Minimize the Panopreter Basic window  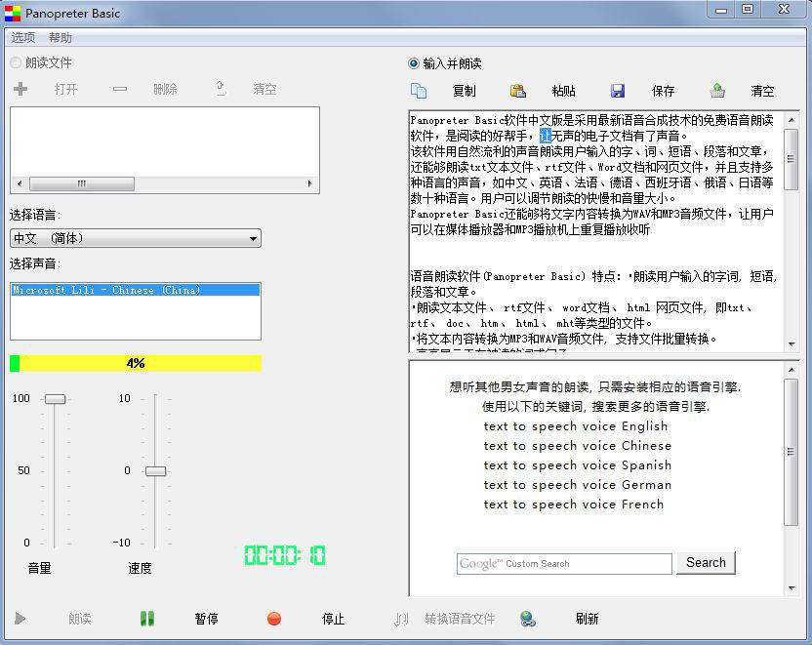click(721, 10)
